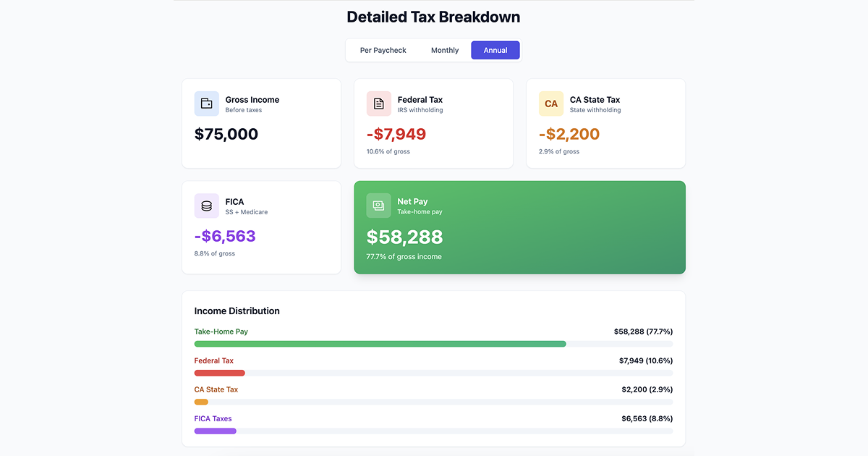The height and width of the screenshot is (456, 868).
Task: Click the wallet icon on Gross Income card
Action: tap(206, 104)
